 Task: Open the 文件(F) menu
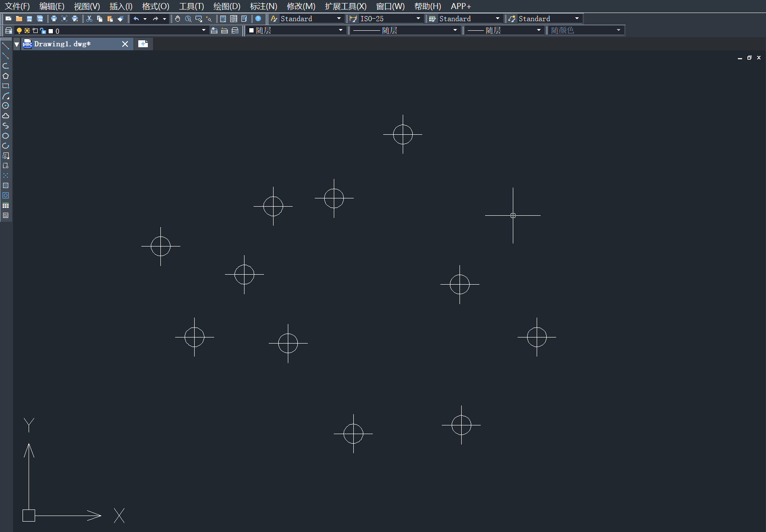click(17, 6)
